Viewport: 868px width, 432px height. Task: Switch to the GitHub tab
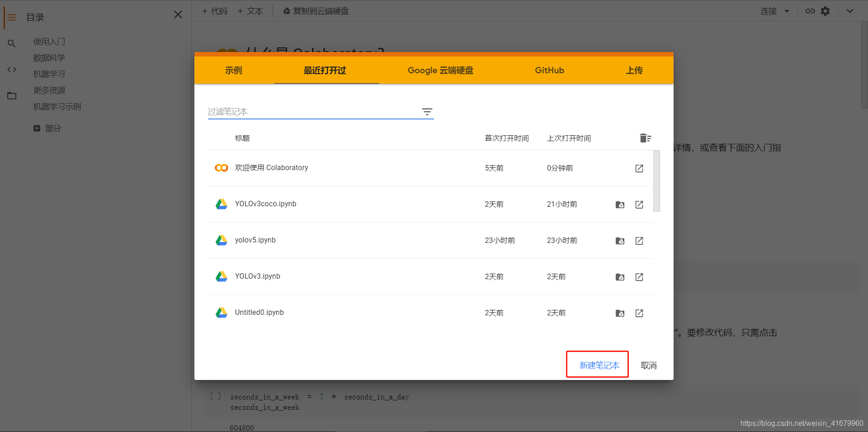click(x=549, y=70)
